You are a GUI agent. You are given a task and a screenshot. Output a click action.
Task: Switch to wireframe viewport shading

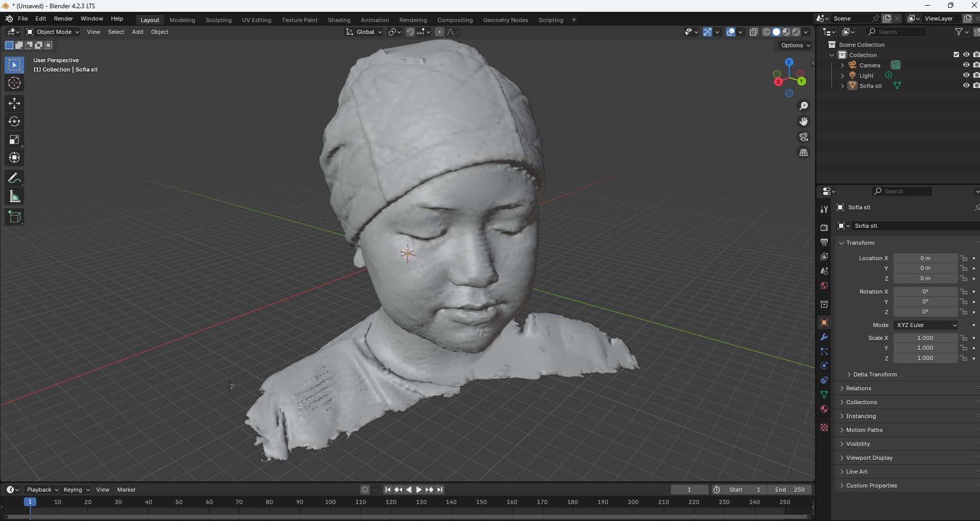click(766, 32)
